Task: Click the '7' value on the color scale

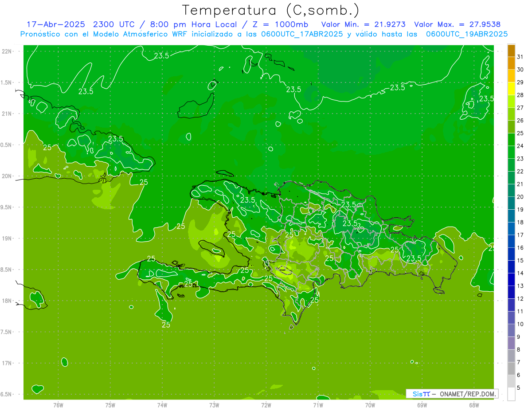Action: coord(518,362)
